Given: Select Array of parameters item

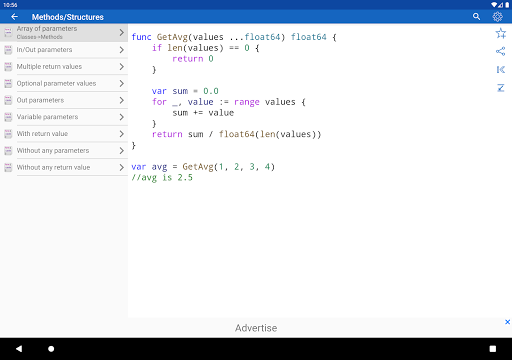Looking at the screenshot, I should pyautogui.click(x=64, y=33).
